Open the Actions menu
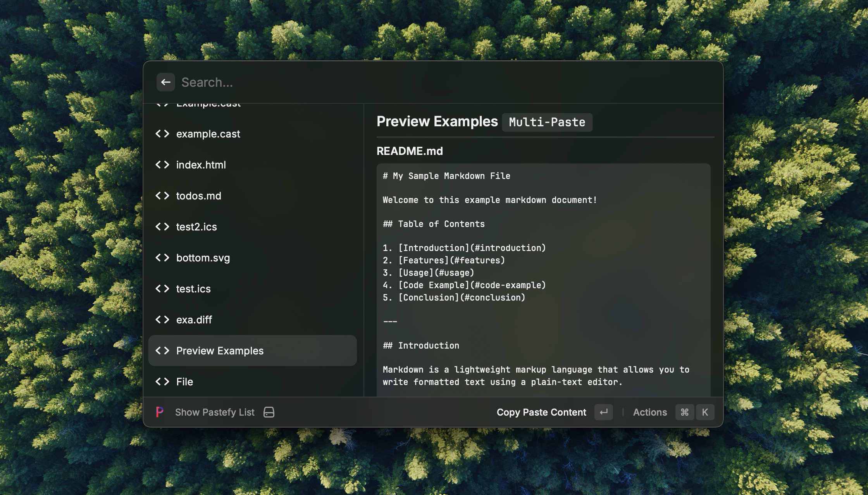 click(x=650, y=412)
